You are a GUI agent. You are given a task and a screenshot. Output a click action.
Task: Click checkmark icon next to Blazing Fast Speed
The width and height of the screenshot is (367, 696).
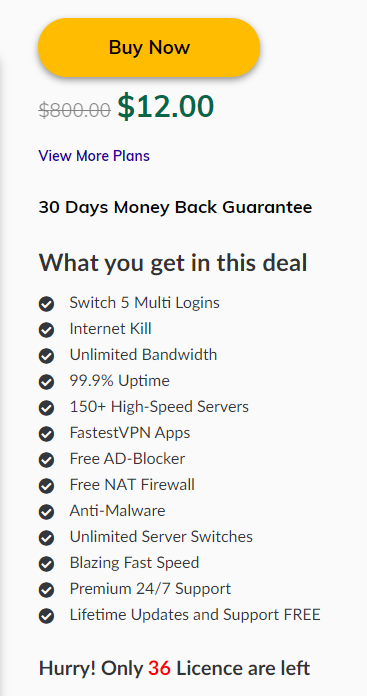coord(46,564)
